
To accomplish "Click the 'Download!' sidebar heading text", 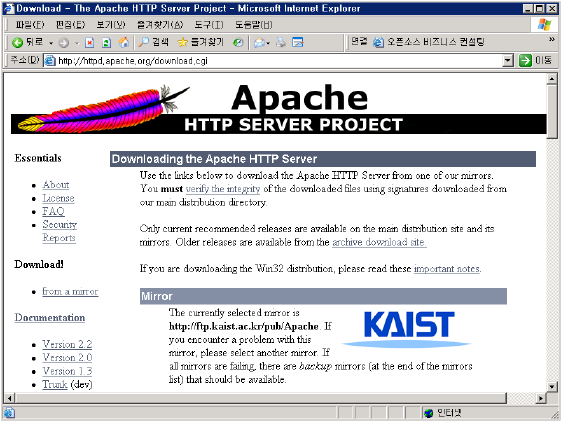I will pyautogui.click(x=39, y=264).
